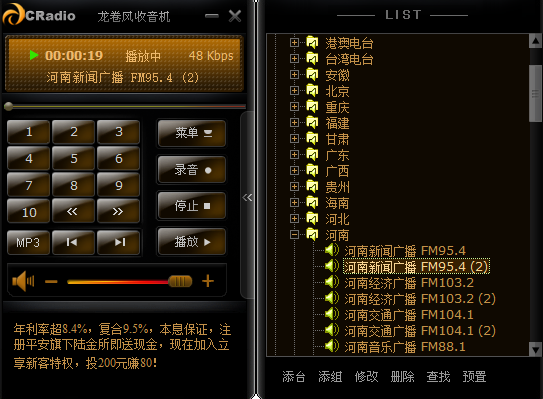Viewport: 543px width, 399px height.
Task: Expand the 广东 tree node
Action: 294,154
